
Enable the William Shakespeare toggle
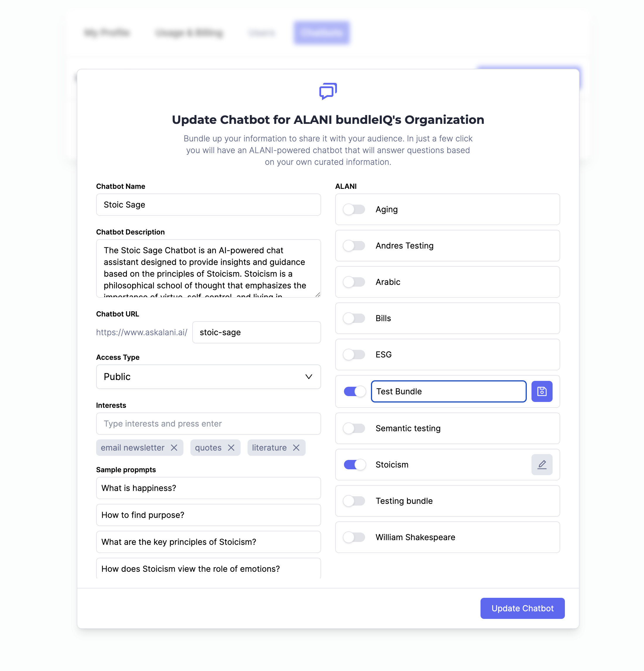354,537
